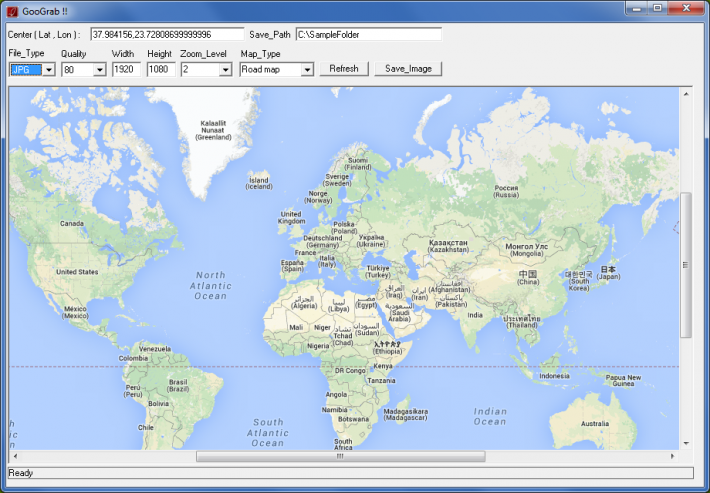Click the México (Mexico) label on map
This screenshot has height=493, width=710.
click(75, 312)
